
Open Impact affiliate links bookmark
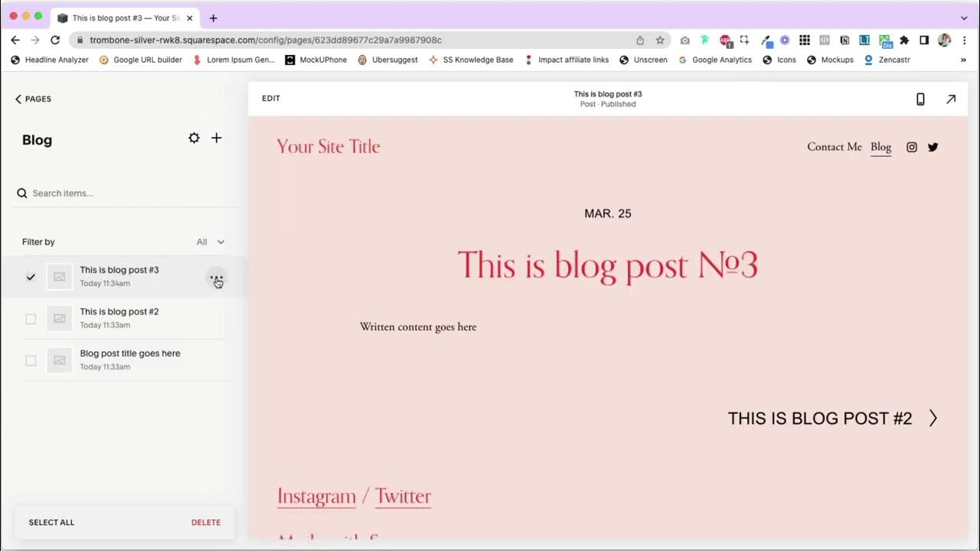(x=567, y=60)
